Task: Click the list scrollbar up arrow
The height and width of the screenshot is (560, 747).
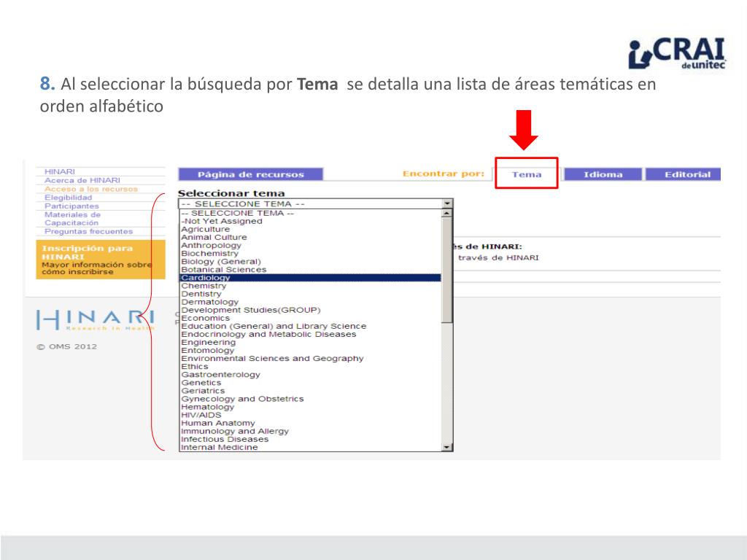Action: [446, 214]
